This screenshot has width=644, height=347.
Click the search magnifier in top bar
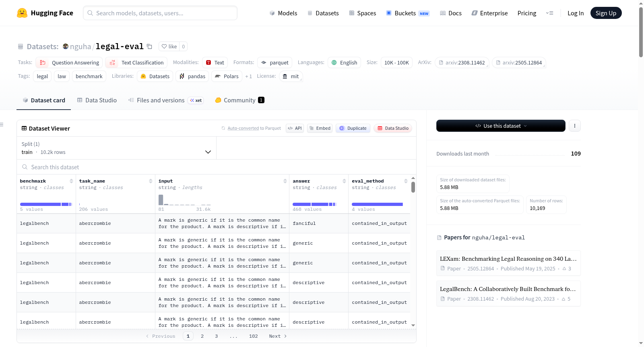90,13
